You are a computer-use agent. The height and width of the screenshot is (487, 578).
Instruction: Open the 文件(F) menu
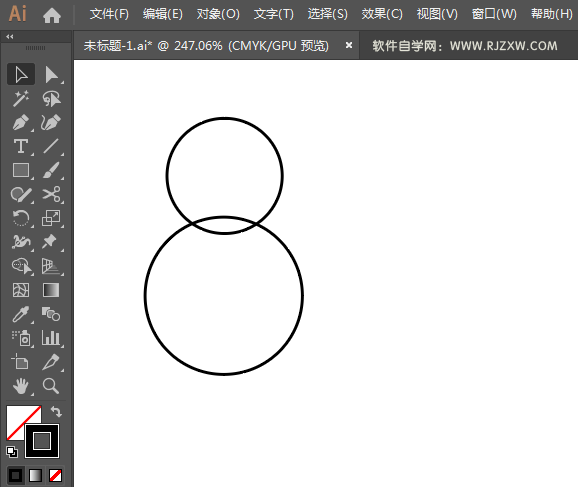point(109,14)
